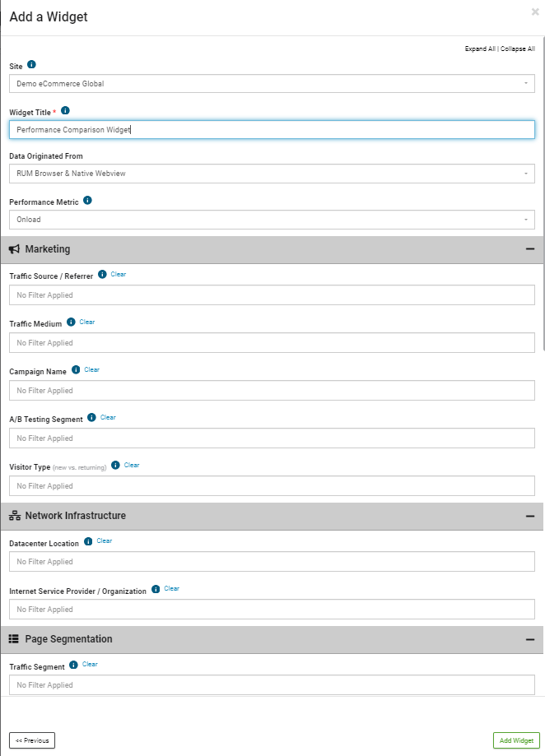The width and height of the screenshot is (545, 756).
Task: Click the Internet Service Provider info icon
Action: pos(156,589)
